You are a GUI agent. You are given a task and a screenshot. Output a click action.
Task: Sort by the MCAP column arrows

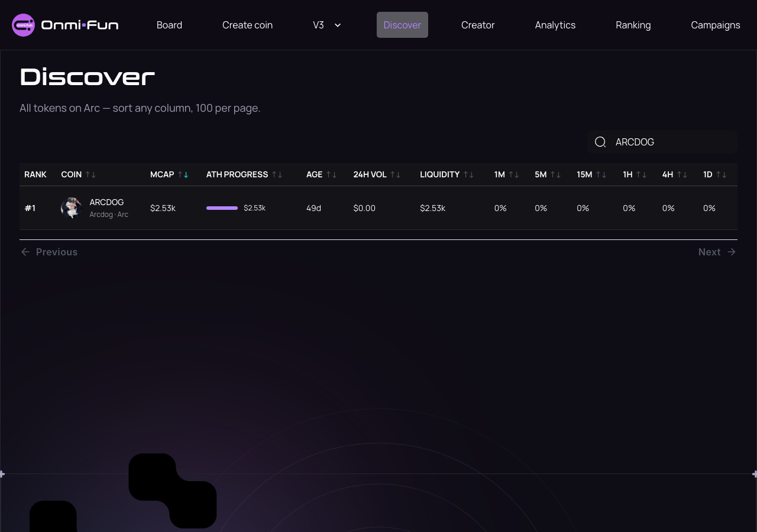coord(183,174)
